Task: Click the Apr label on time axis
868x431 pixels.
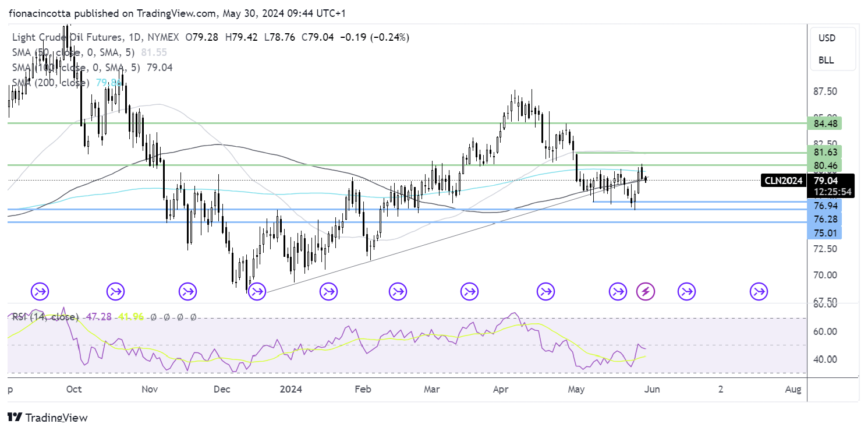Action: pyautogui.click(x=501, y=389)
